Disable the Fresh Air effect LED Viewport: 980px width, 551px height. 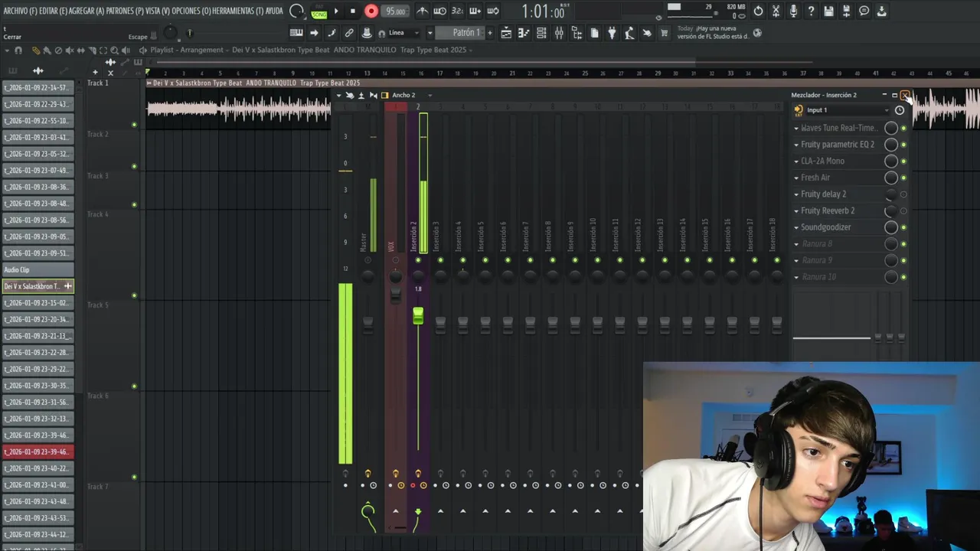point(903,178)
